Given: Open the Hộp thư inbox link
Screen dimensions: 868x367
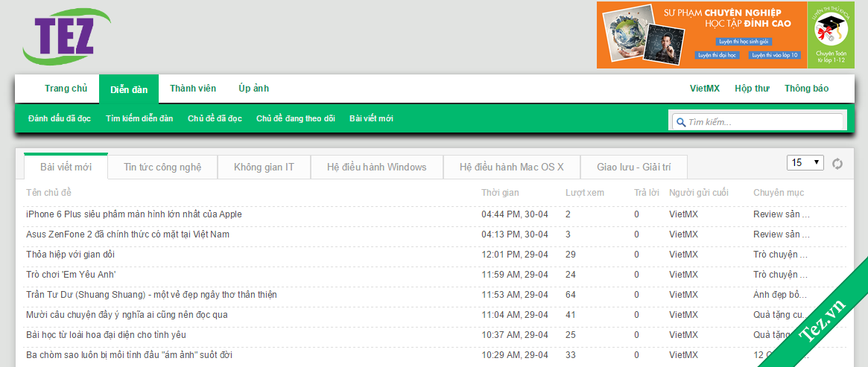Looking at the screenshot, I should click(752, 89).
